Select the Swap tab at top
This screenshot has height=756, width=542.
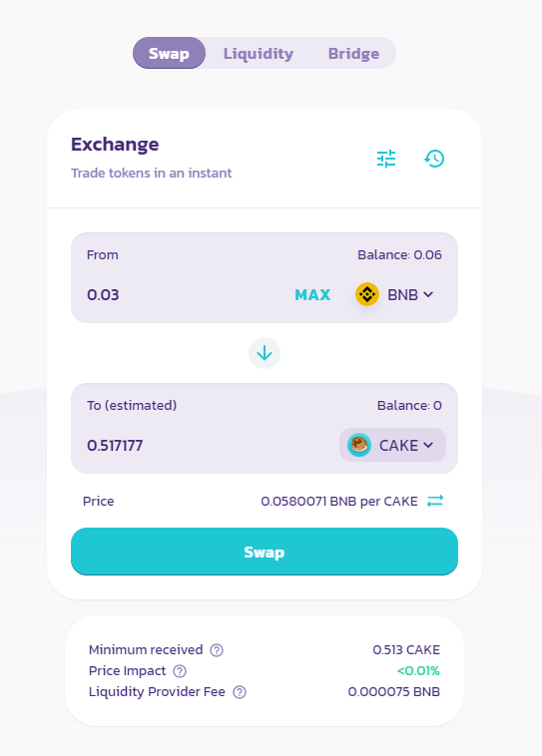(169, 53)
